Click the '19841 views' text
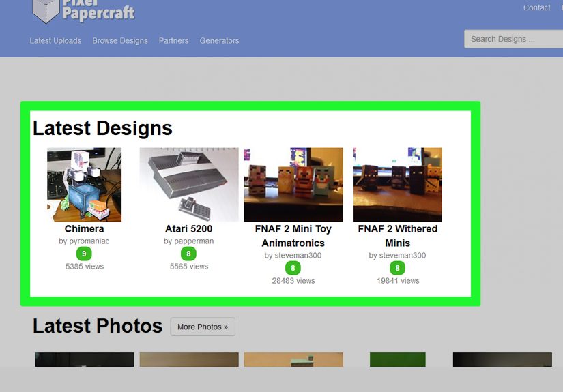 (x=398, y=280)
